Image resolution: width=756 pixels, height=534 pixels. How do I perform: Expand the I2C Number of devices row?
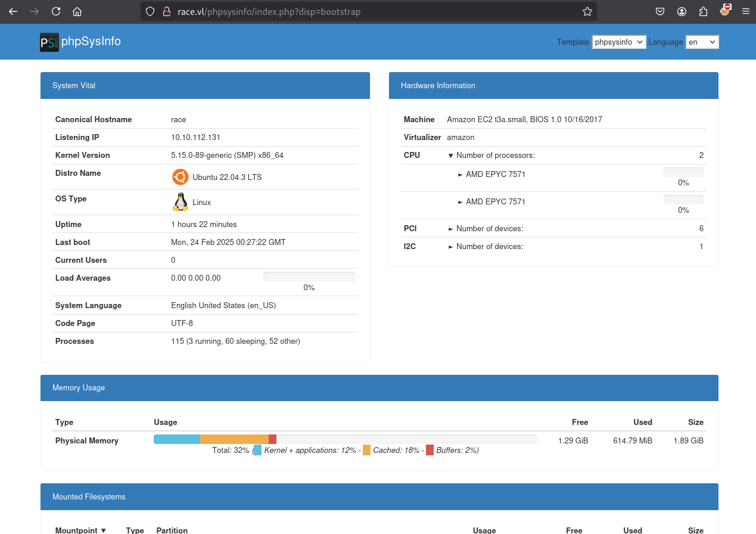click(451, 247)
